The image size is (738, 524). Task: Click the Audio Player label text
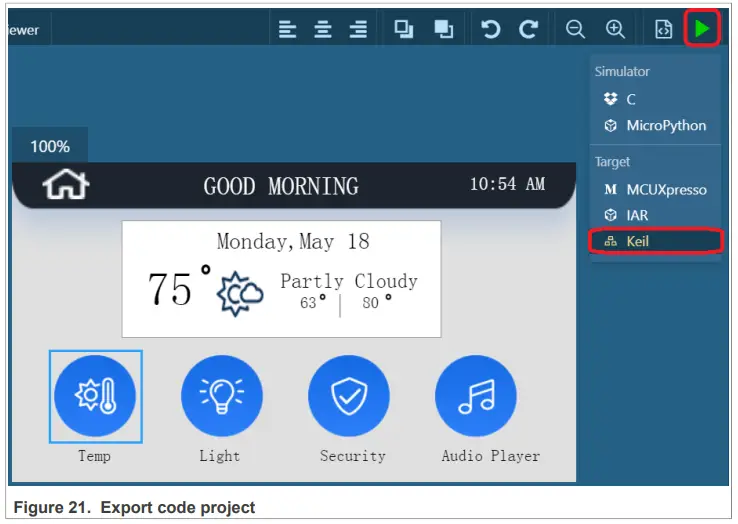click(x=490, y=456)
